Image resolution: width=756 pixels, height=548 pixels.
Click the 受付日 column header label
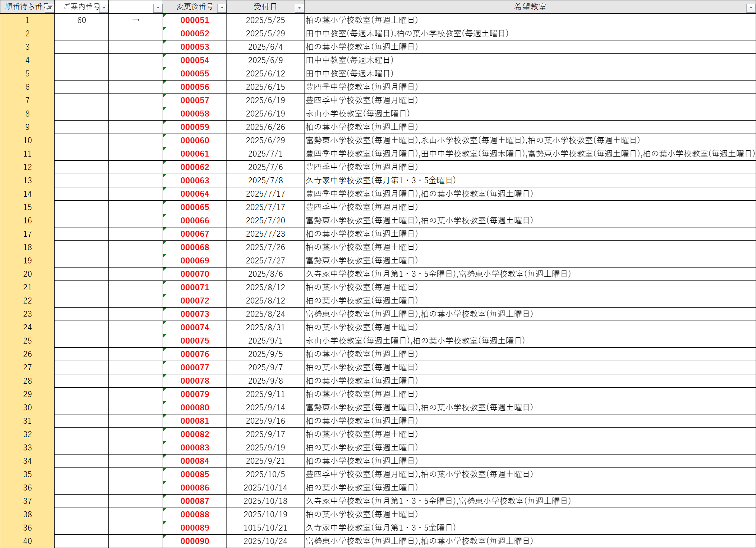click(x=265, y=7)
